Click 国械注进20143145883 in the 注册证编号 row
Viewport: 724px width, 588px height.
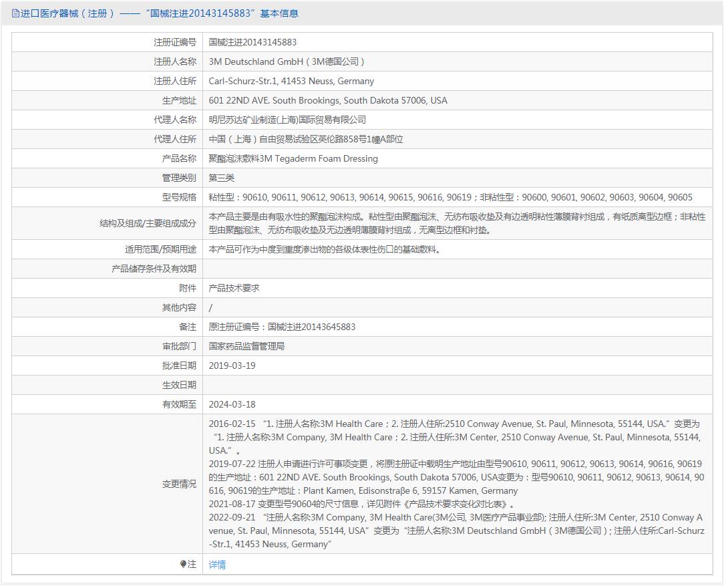pyautogui.click(x=252, y=43)
